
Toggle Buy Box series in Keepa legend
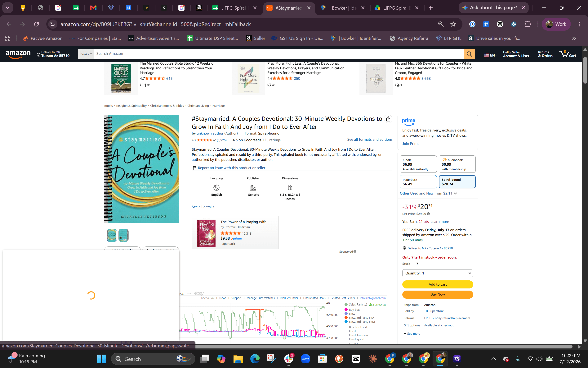[352, 310]
